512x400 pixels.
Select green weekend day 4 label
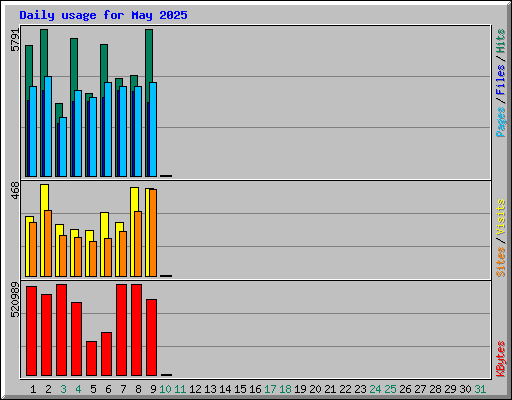pos(78,389)
